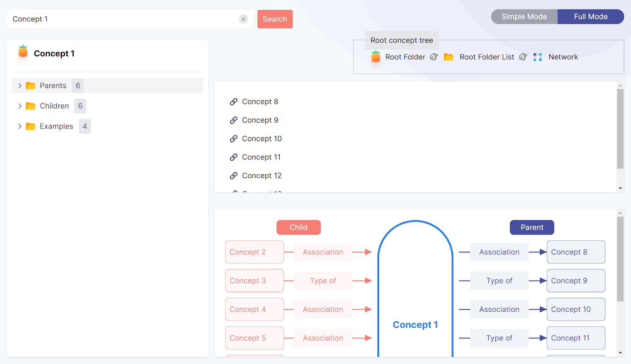This screenshot has width=631, height=364.
Task: Click the link icon beside Concept 9 in the list
Action: click(x=233, y=120)
